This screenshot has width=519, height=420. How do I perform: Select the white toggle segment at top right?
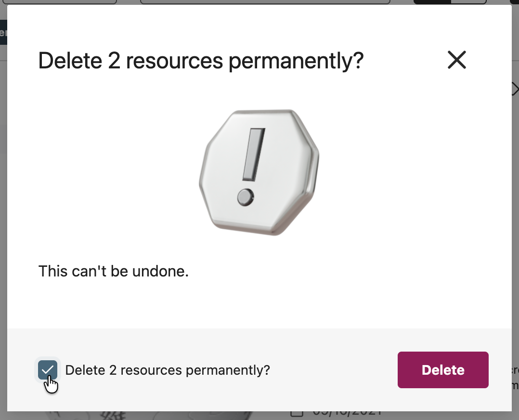pyautogui.click(x=468, y=2)
